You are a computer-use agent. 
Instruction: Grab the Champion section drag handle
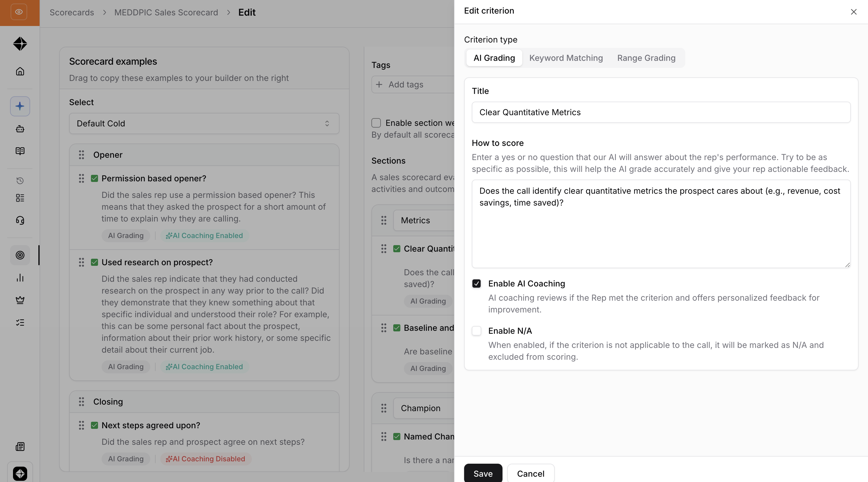[384, 408]
